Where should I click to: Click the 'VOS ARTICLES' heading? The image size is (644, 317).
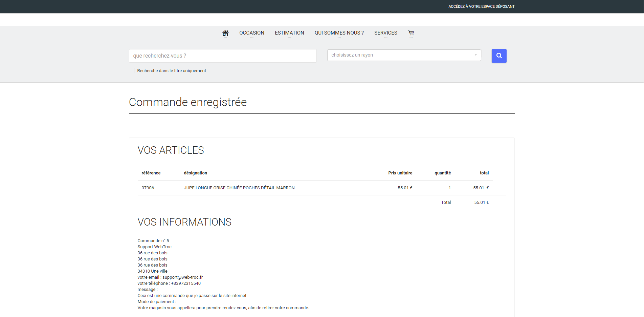pos(171,150)
